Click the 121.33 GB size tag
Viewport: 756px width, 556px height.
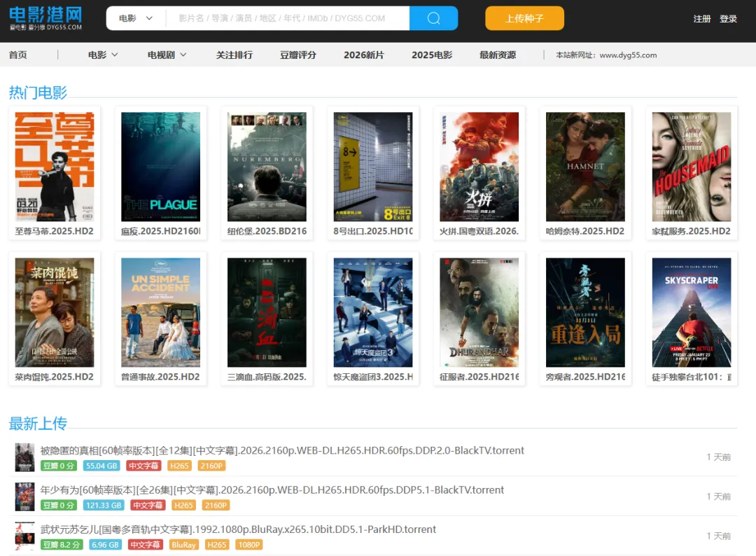pos(104,506)
